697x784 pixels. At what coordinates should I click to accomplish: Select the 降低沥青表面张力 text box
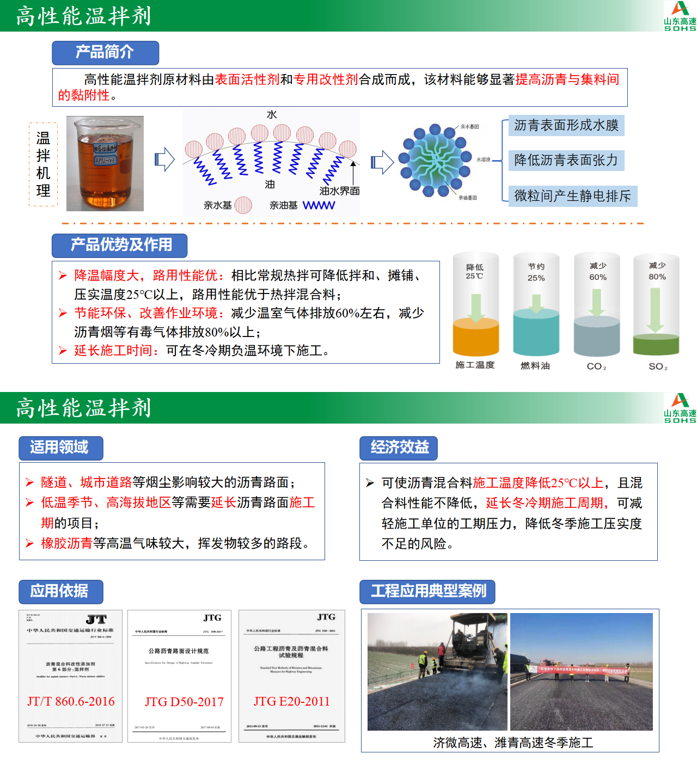tap(566, 161)
